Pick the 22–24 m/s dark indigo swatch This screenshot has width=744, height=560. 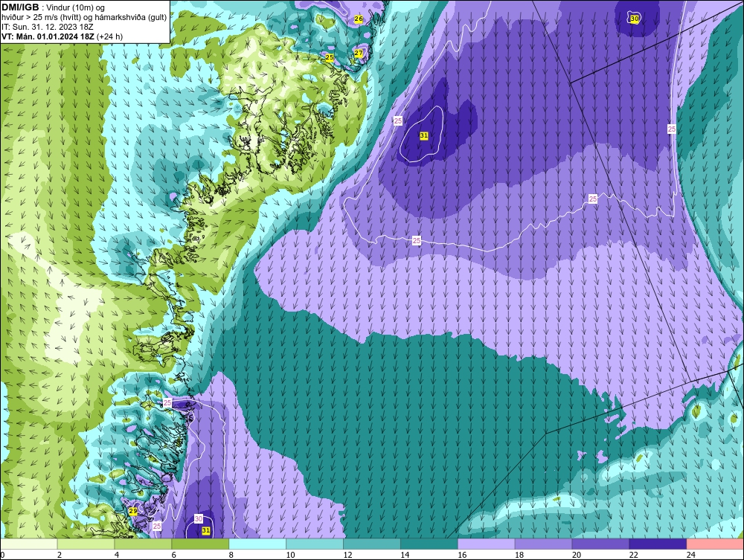[658, 544]
